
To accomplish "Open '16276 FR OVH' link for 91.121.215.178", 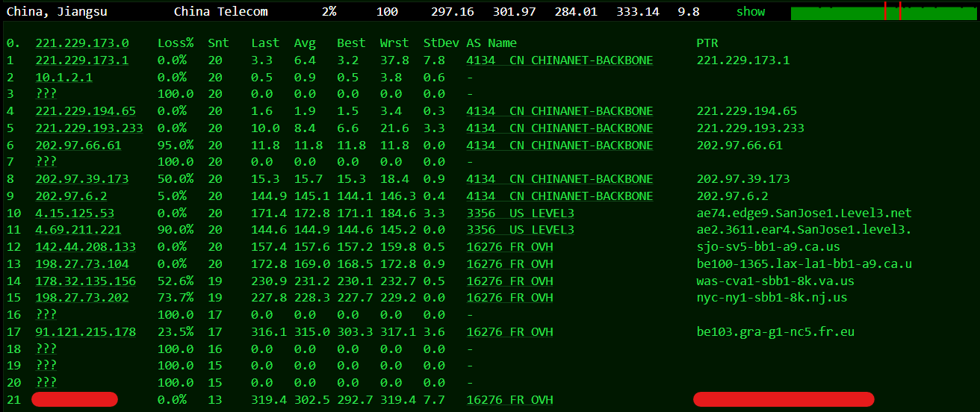I will pyautogui.click(x=510, y=332).
